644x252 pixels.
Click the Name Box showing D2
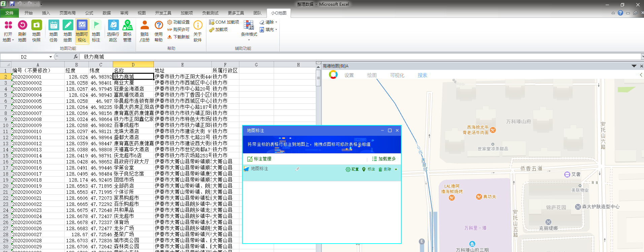tap(24, 57)
